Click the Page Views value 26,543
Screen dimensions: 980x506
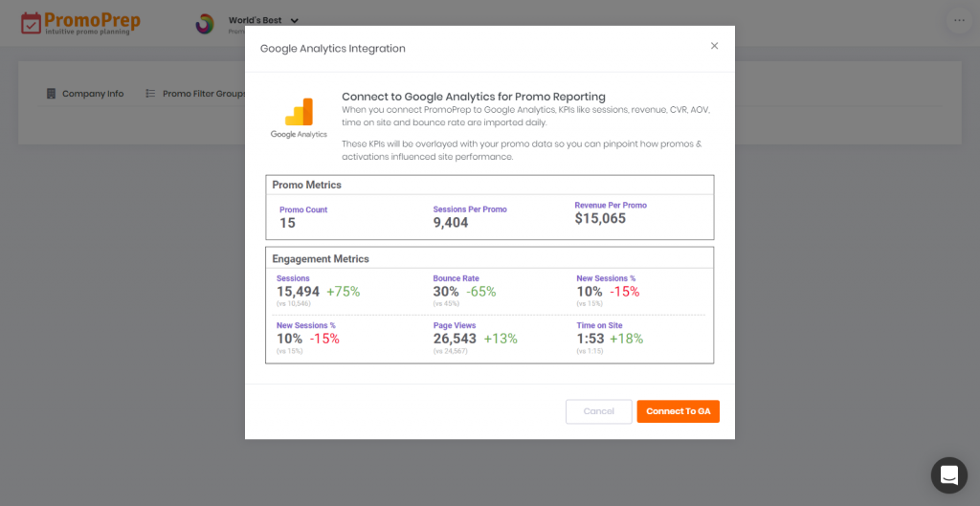point(455,339)
